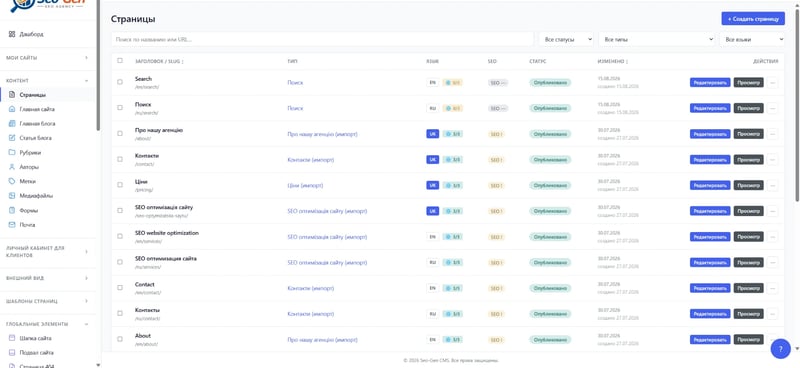Image resolution: width=800 pixels, height=368 pixels.
Task: Click the Шапка сайта layout icon
Action: click(12, 338)
